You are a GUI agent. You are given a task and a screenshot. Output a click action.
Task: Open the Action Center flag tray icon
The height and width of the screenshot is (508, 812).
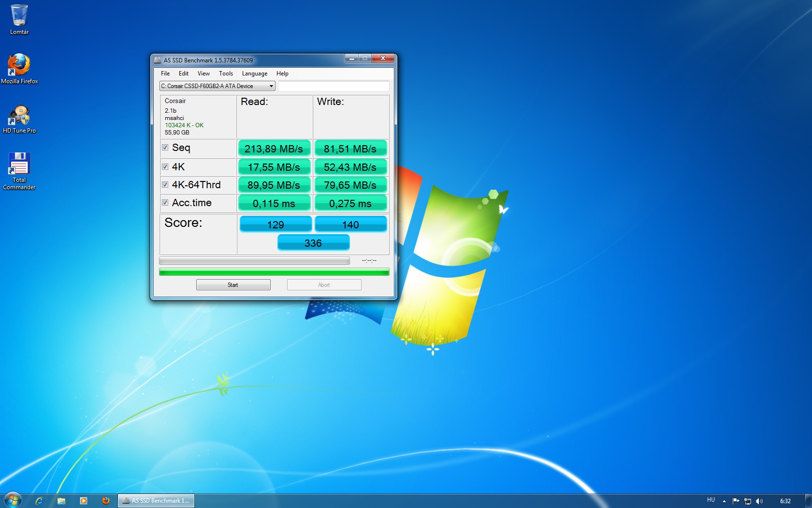736,501
